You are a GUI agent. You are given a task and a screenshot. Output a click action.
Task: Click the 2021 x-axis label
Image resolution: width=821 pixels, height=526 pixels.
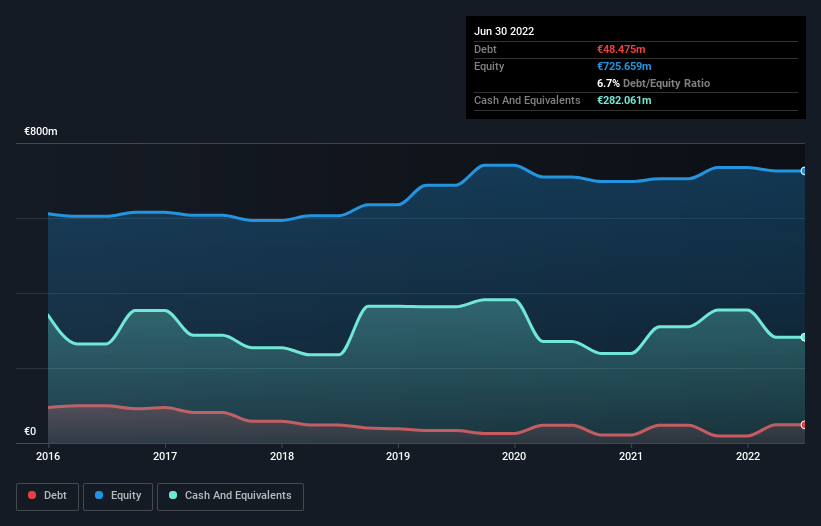coord(631,456)
